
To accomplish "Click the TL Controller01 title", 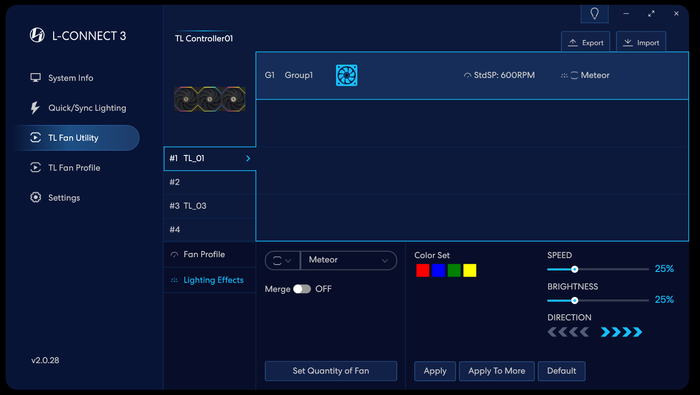I will (204, 38).
